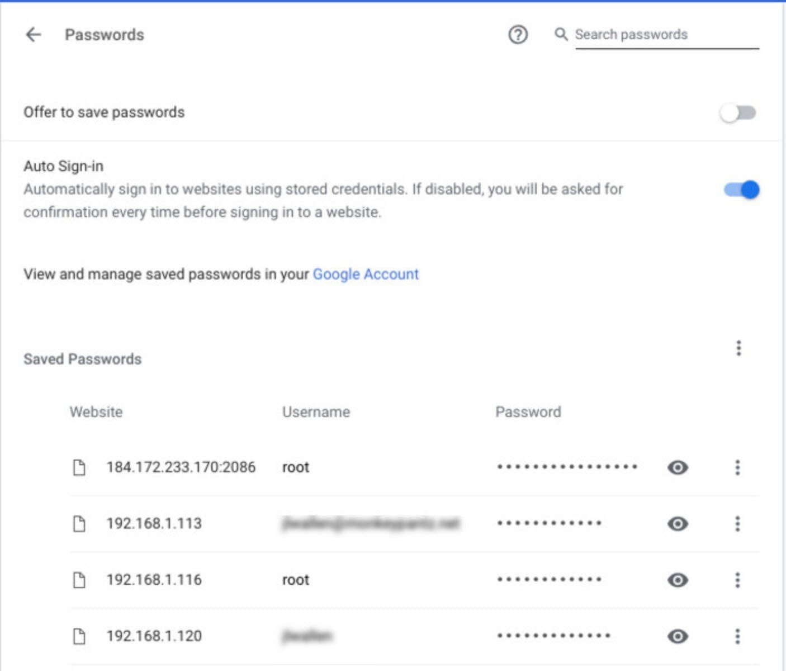Open the options menu for 192.168.1.113
786x672 pixels.
(x=738, y=524)
